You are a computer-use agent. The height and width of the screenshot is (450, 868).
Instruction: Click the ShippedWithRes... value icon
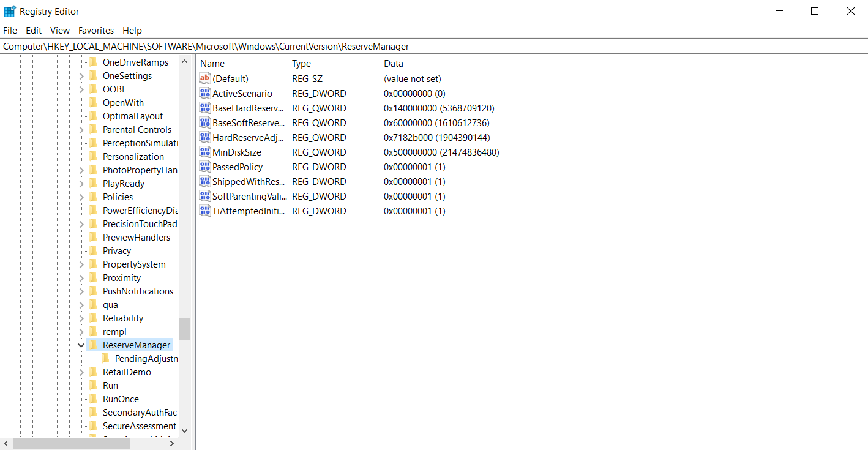pos(205,181)
